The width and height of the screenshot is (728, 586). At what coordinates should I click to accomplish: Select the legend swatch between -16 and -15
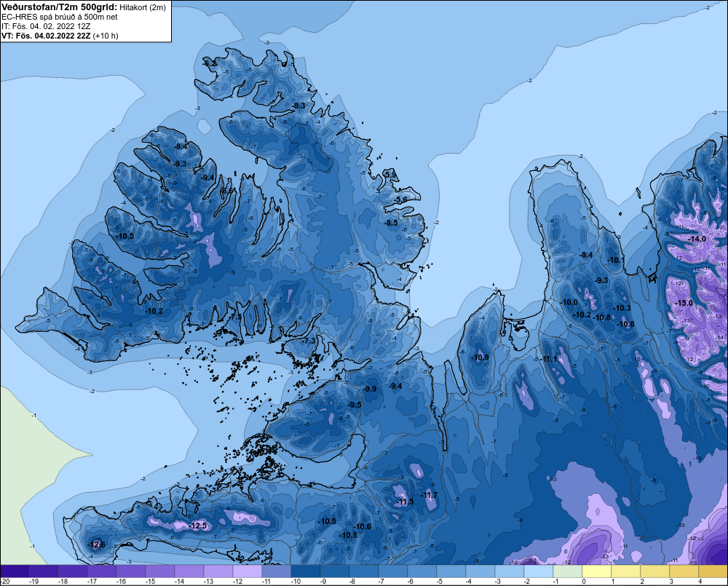pos(131,571)
